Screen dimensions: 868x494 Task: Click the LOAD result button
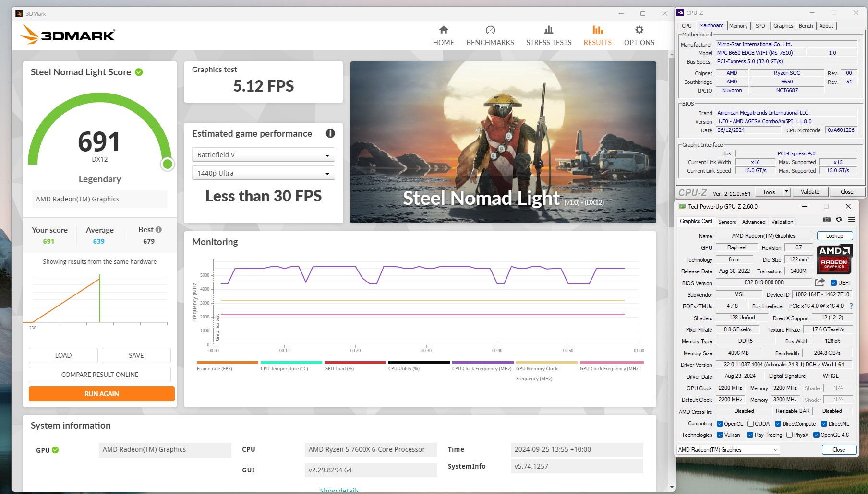pos(63,355)
